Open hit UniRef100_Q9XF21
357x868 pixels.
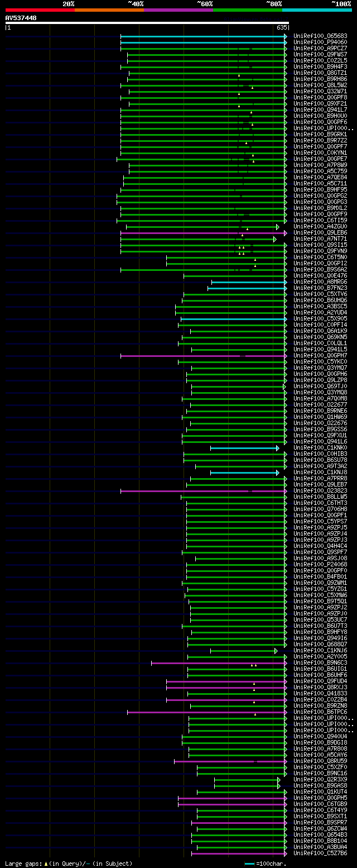click(x=320, y=103)
